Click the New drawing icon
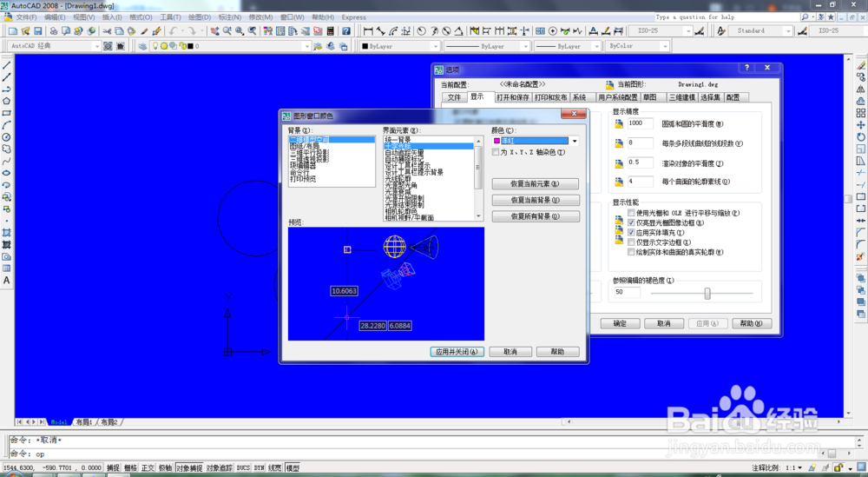This screenshot has height=477, width=868. [x=13, y=31]
